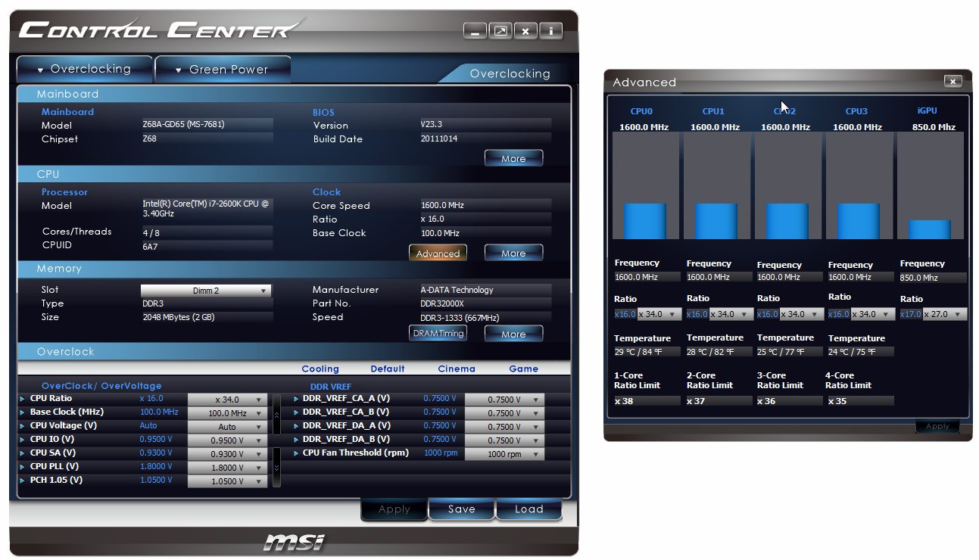Viewport: 979px width, 560px height.
Task: Click Apply in the Advanced window
Action: pyautogui.click(x=937, y=427)
